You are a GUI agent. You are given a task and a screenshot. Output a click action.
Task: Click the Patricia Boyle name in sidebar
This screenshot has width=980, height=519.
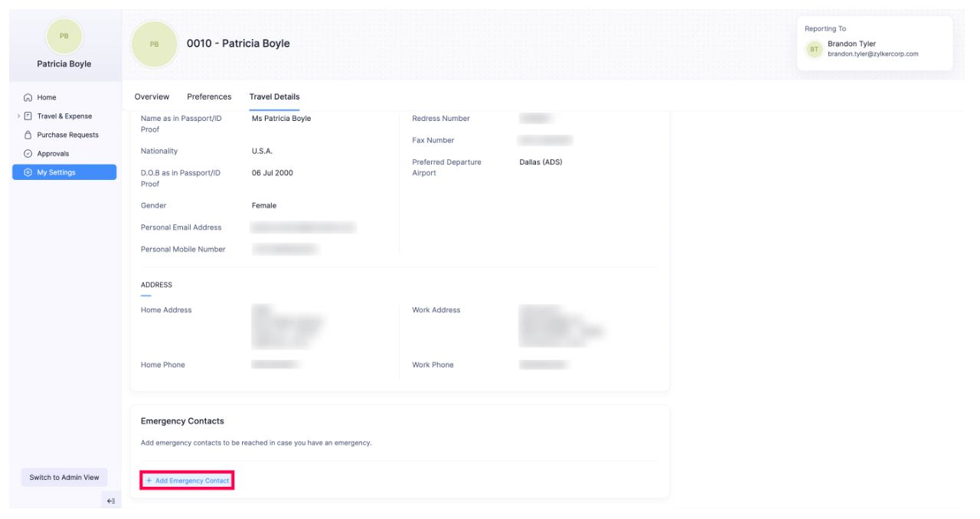click(64, 64)
